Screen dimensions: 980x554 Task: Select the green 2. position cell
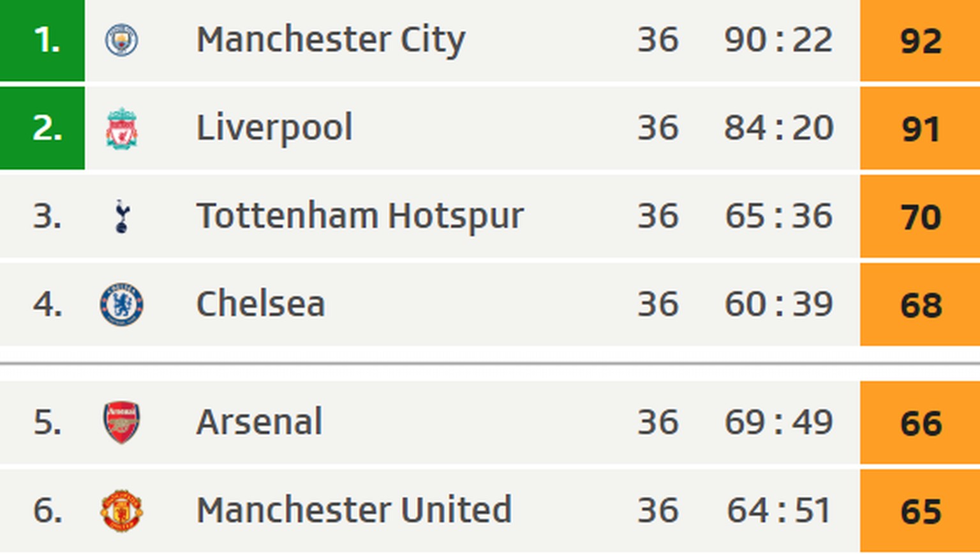[x=42, y=128]
